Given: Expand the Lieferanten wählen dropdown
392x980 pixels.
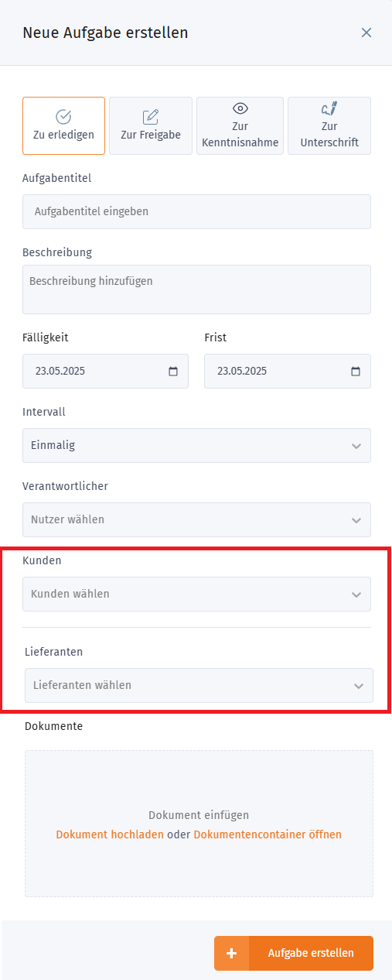Looking at the screenshot, I should click(x=199, y=685).
